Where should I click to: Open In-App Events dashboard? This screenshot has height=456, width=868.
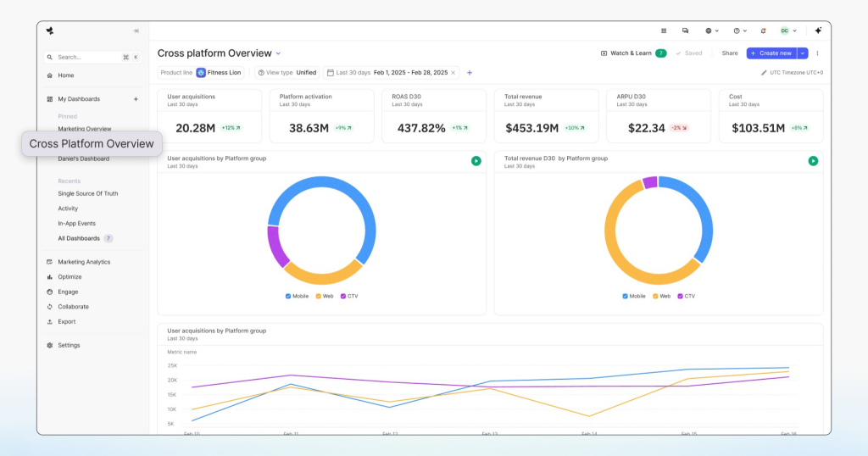point(77,224)
